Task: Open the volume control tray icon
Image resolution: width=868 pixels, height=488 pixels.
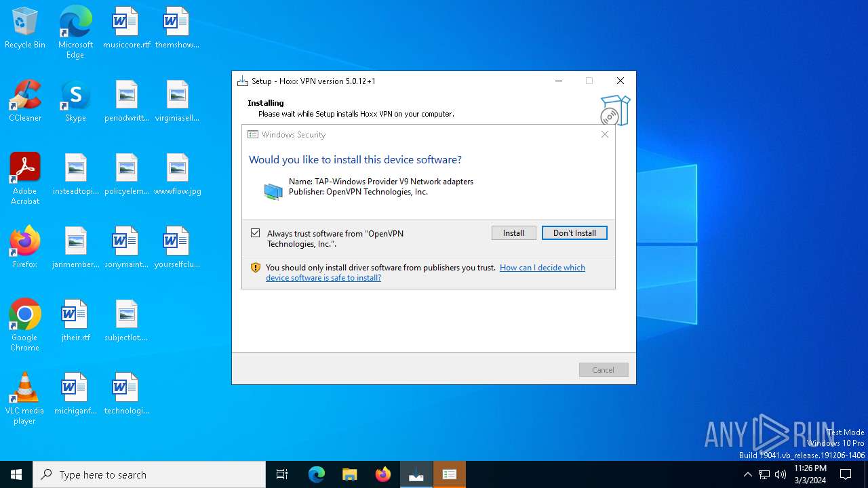Action: [x=781, y=474]
